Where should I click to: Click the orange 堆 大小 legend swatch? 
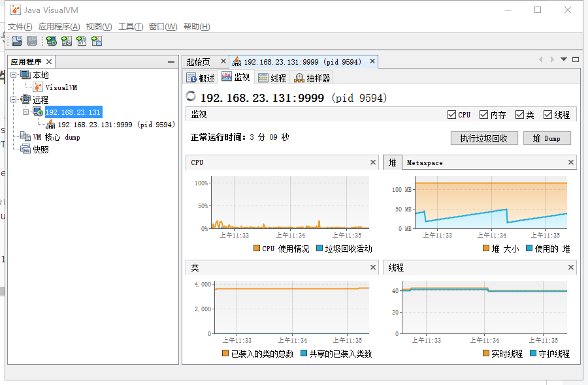[x=486, y=248]
